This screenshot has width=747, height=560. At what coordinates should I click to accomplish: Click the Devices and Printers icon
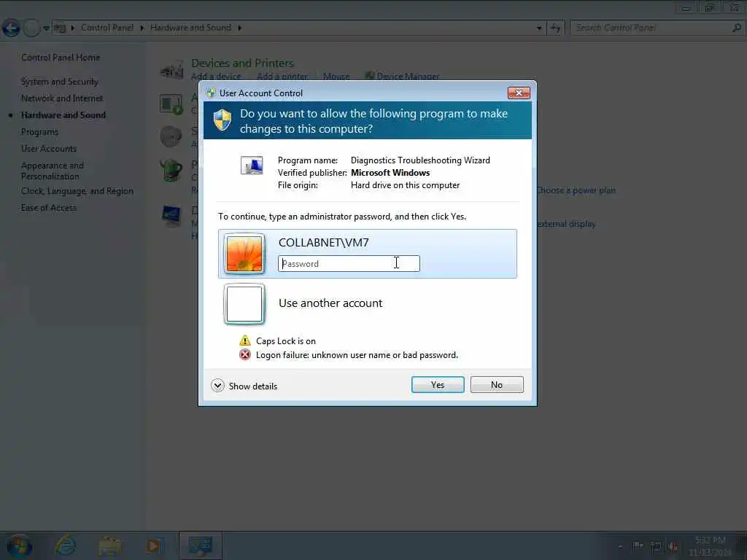pos(172,69)
